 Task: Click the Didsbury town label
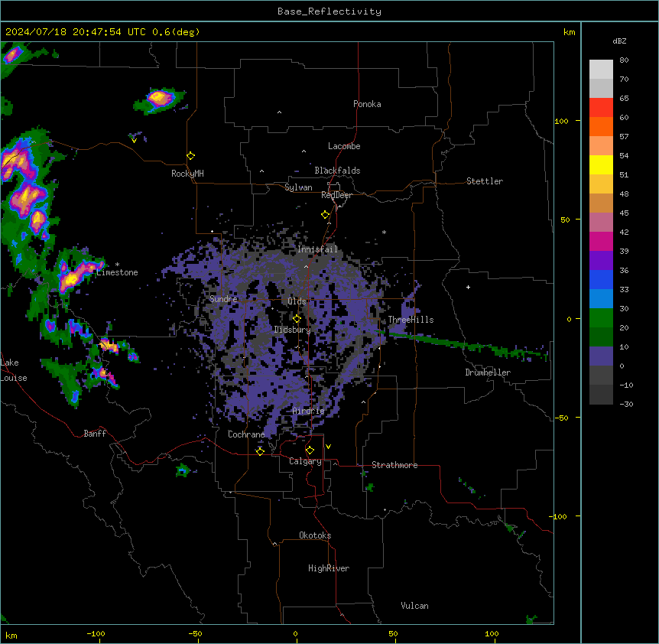[x=293, y=330]
